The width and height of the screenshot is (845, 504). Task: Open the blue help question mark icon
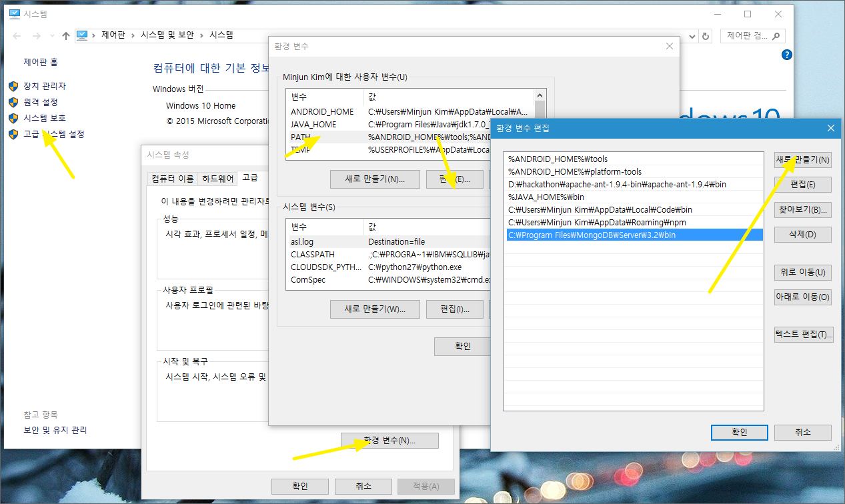click(x=787, y=55)
